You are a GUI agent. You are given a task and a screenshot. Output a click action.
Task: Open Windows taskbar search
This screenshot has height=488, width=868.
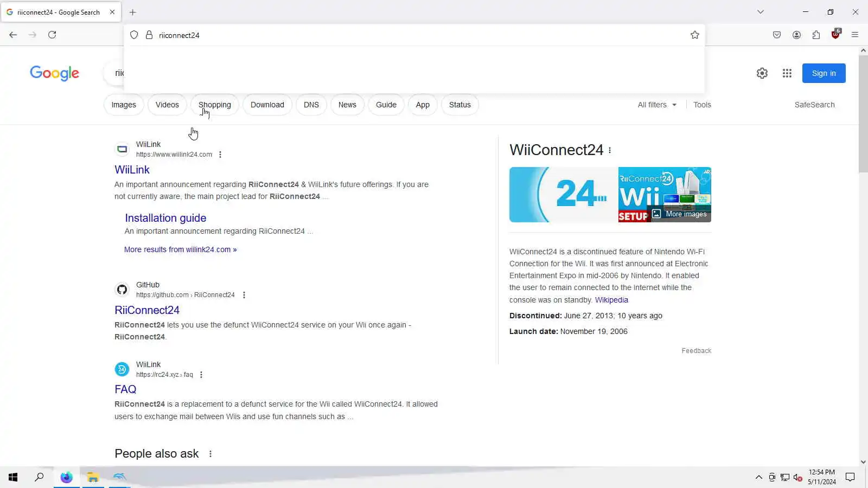point(39,477)
